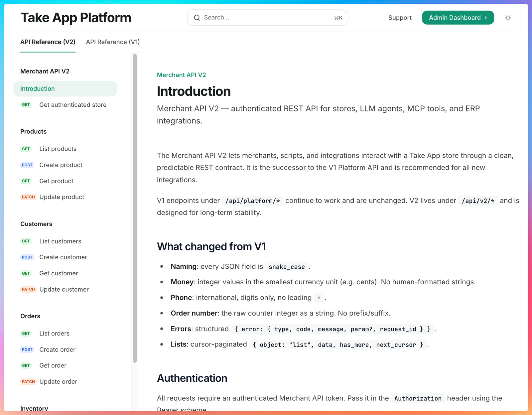Open the Update order endpoint
This screenshot has width=532, height=415.
tap(58, 381)
